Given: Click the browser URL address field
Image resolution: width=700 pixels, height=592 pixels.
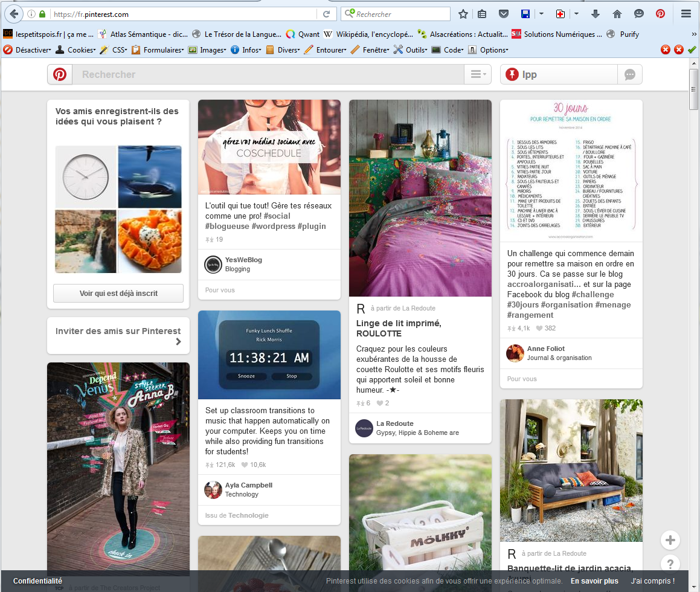Looking at the screenshot, I should click(x=184, y=14).
